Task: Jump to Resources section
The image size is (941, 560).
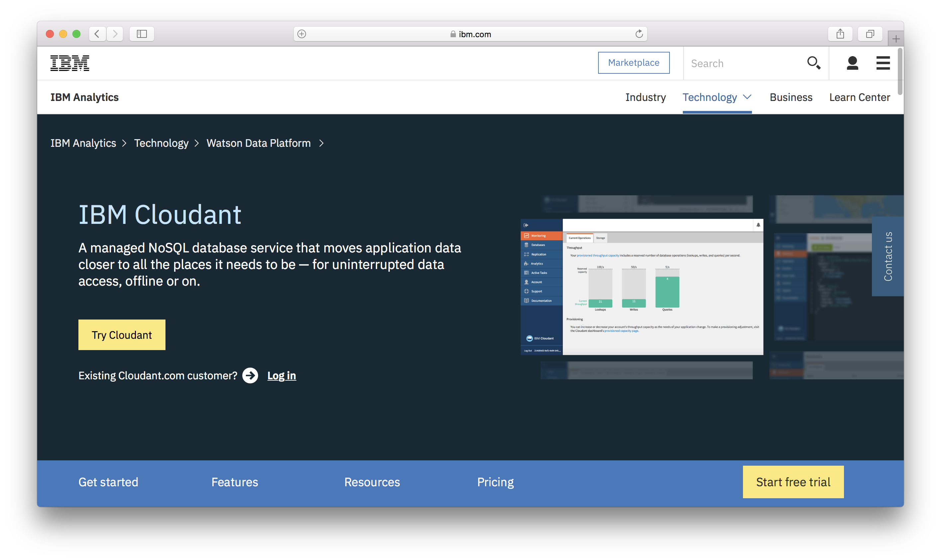Action: (x=372, y=482)
